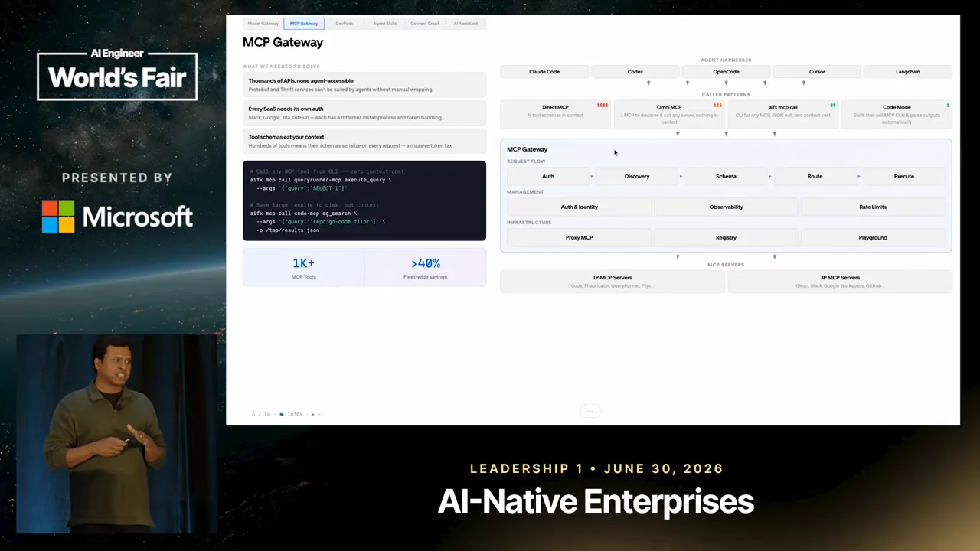Open the Direct MCP caller pattern card

pyautogui.click(x=555, y=113)
